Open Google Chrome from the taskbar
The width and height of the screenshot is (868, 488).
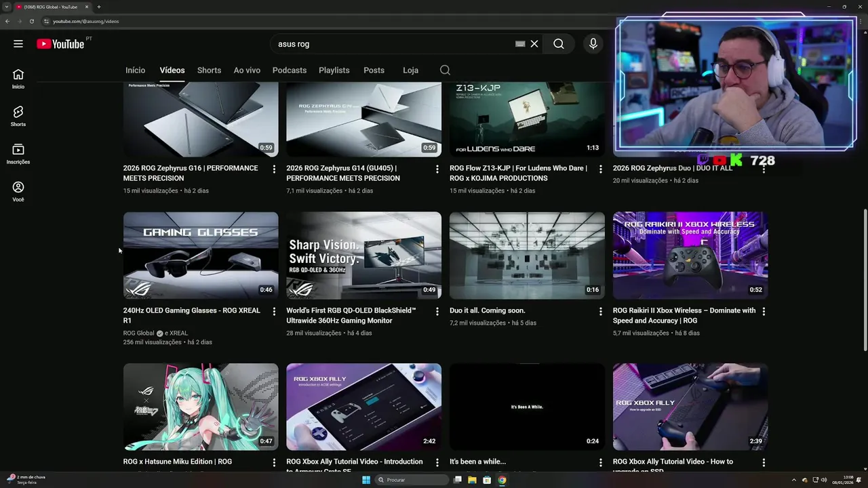(502, 480)
